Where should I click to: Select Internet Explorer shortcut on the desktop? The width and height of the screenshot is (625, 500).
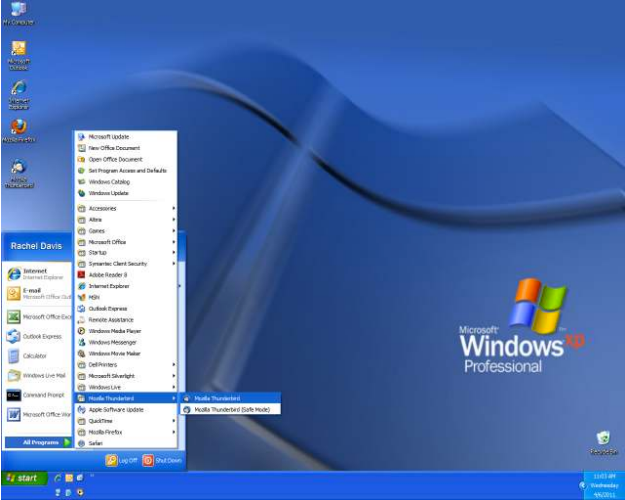coord(18,95)
